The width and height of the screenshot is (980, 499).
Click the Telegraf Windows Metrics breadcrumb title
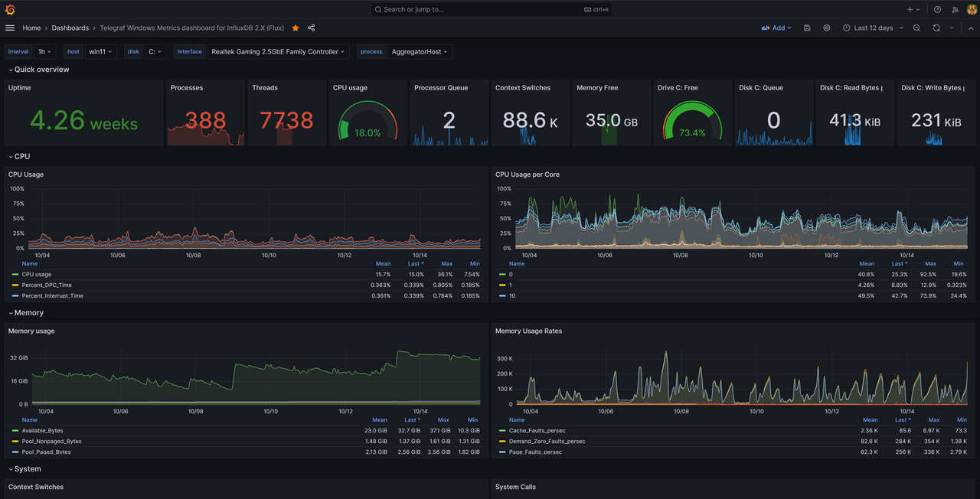point(191,28)
